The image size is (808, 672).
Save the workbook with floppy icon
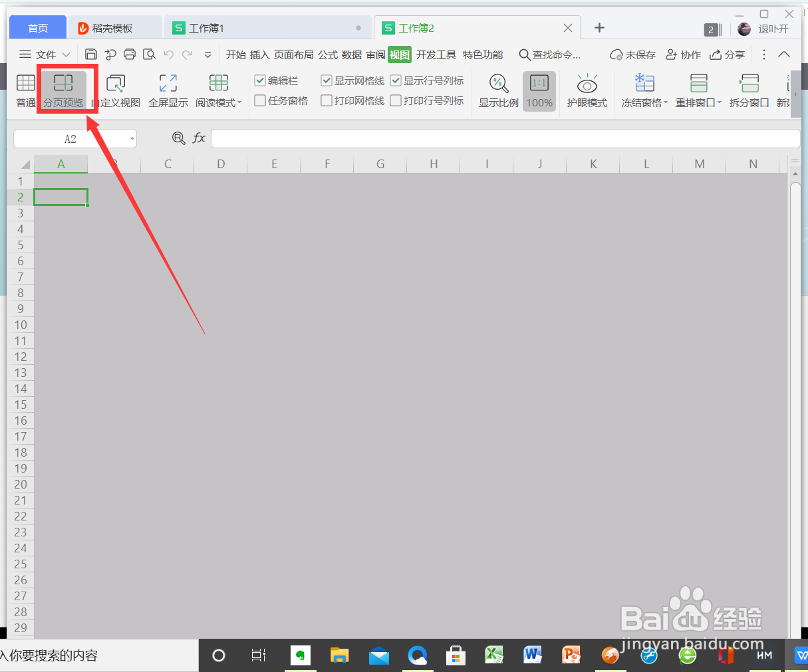click(91, 55)
